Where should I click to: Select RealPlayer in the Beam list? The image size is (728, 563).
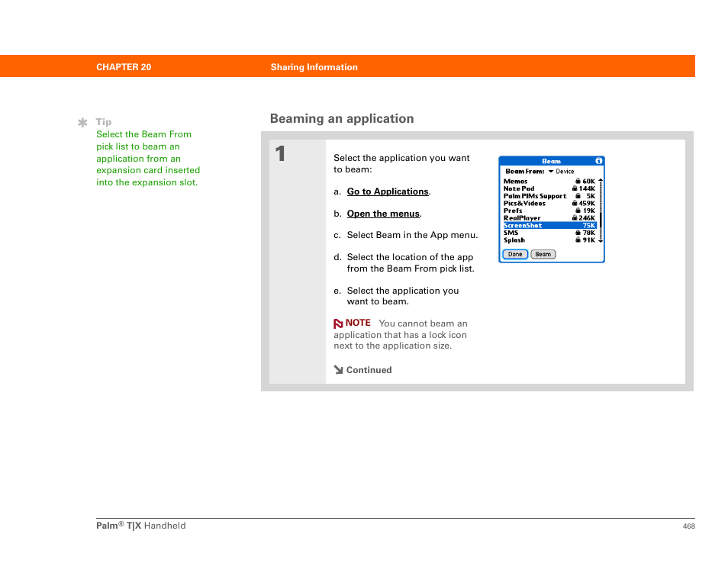(549, 218)
